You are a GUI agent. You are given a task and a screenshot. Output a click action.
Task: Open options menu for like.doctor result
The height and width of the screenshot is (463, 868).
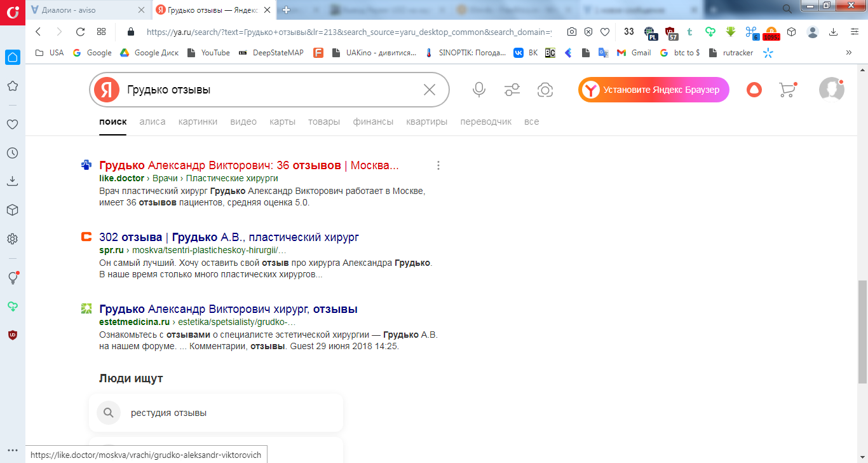438,165
